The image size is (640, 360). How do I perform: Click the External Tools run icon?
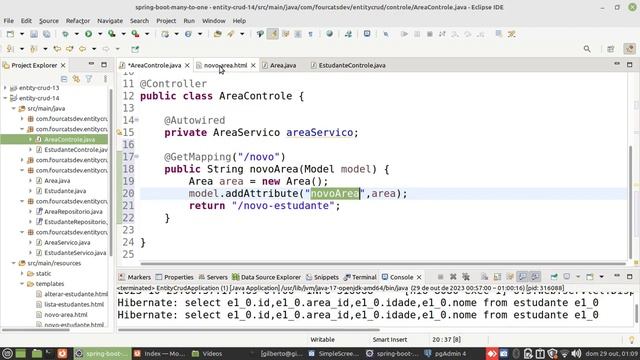pos(136,34)
